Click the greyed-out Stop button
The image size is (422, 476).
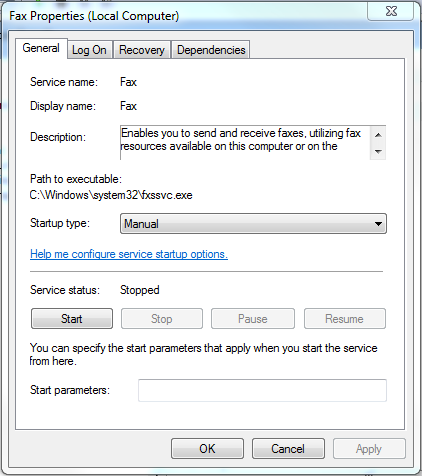(162, 319)
